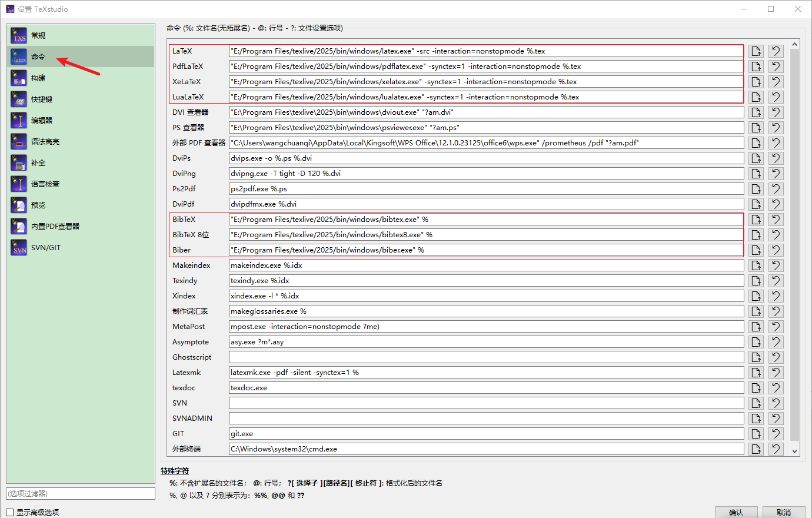This screenshot has height=518, width=812.
Task: Browse for the LaTeX executable file
Action: [x=756, y=51]
